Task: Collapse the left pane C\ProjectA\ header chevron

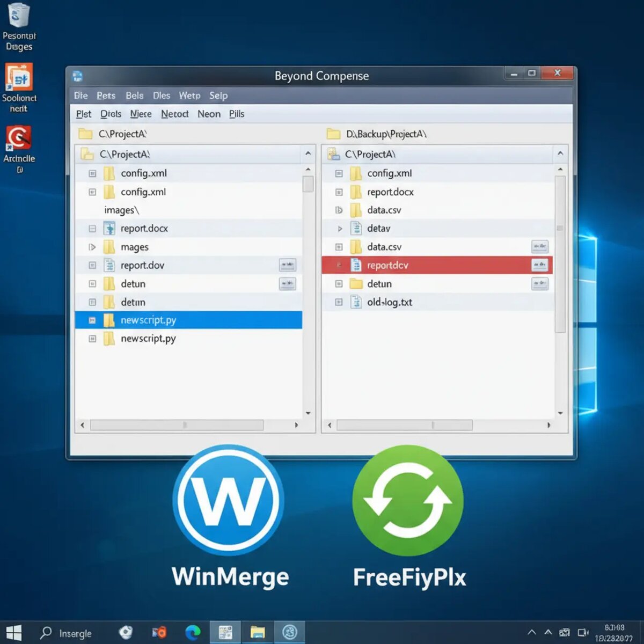Action: click(x=308, y=153)
